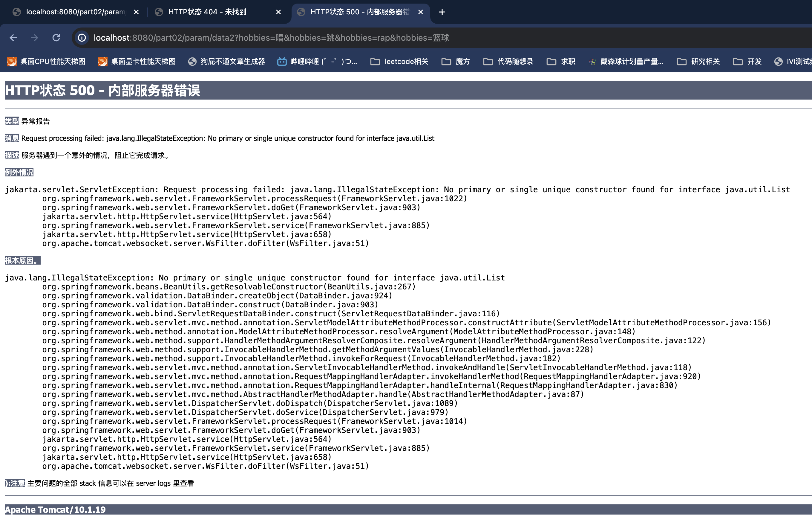Expand 求职 bookmark folder

coord(561,62)
